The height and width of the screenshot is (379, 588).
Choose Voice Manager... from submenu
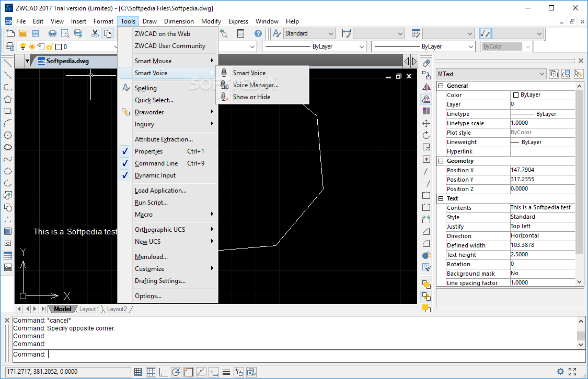(262, 85)
